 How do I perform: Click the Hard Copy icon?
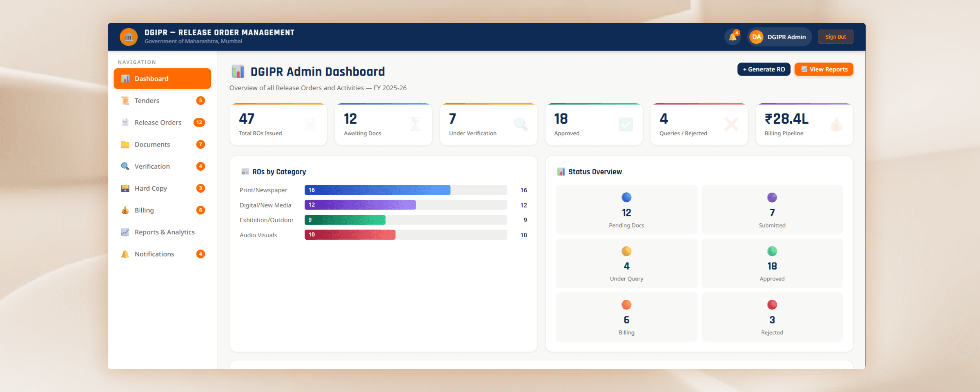click(125, 188)
